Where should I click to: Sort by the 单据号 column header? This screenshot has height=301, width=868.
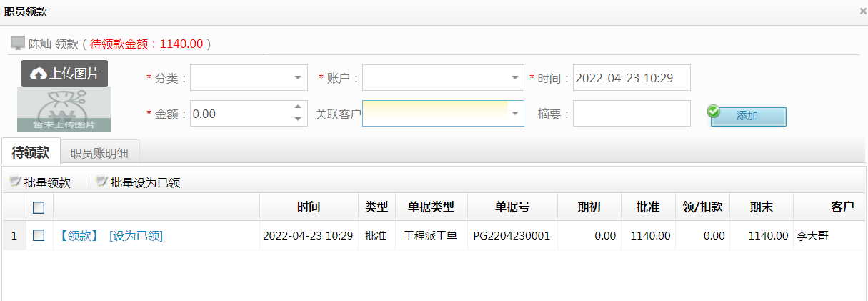[x=512, y=207]
